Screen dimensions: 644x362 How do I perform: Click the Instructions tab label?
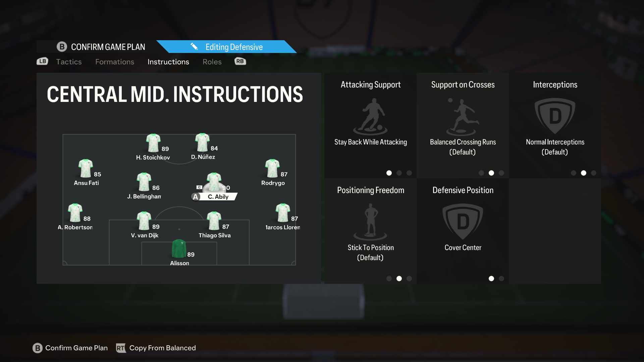click(168, 61)
